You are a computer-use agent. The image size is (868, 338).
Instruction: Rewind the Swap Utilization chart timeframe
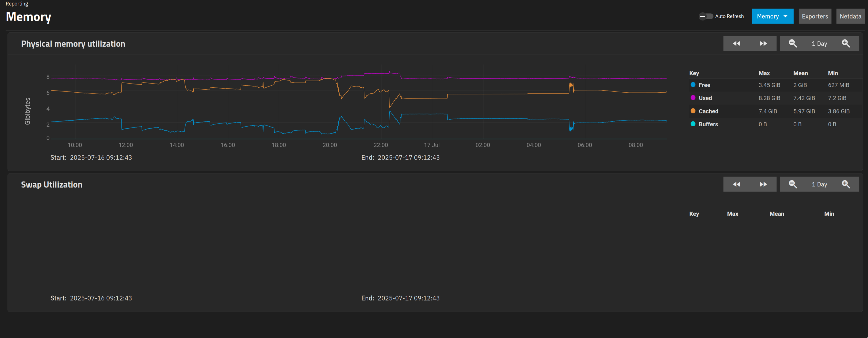pyautogui.click(x=736, y=184)
